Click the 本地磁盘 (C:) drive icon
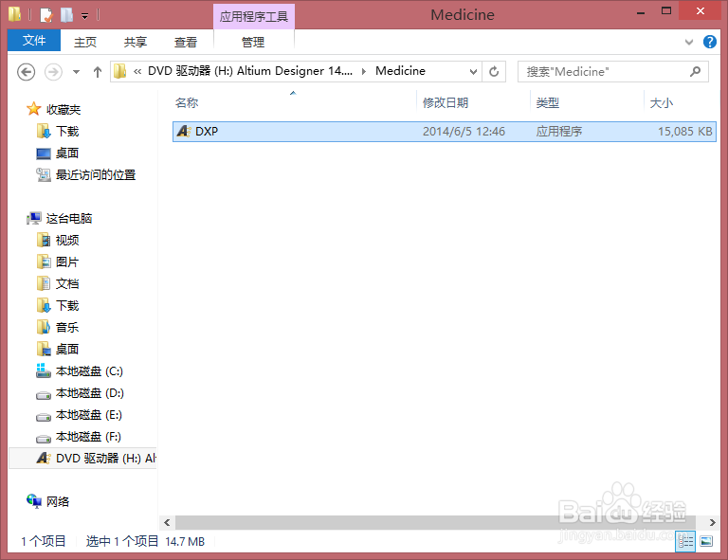 (44, 370)
